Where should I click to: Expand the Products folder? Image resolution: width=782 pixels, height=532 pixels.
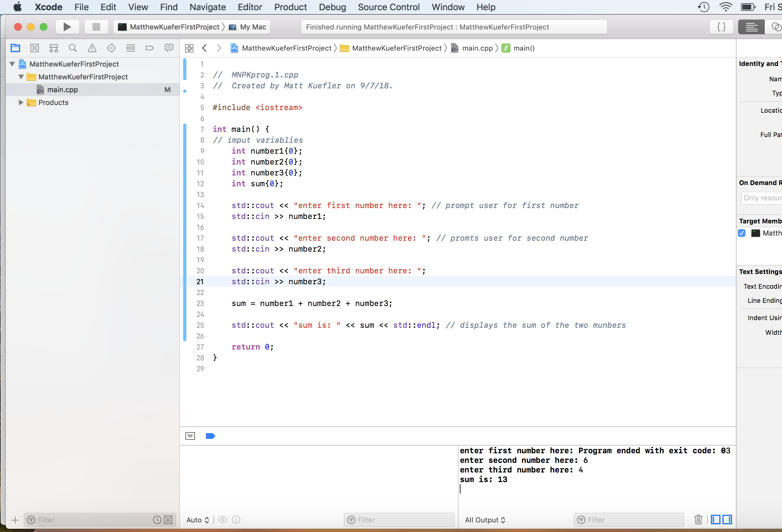21,102
